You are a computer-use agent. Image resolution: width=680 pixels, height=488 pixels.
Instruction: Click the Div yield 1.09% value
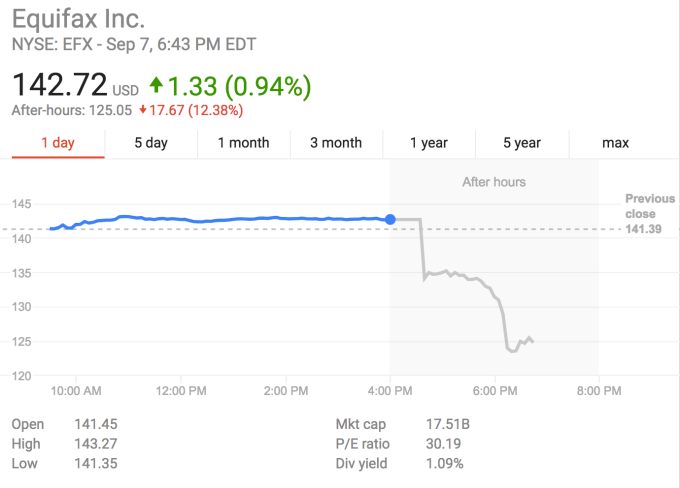[446, 464]
